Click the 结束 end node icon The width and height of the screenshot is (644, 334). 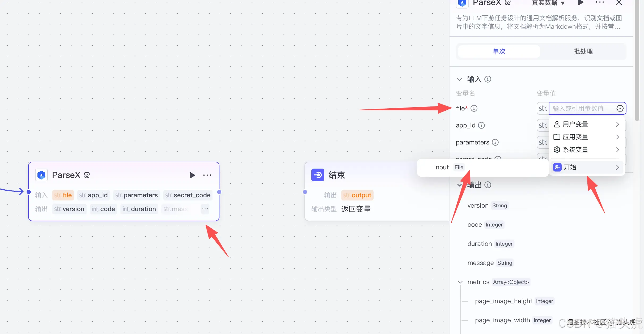[318, 175]
